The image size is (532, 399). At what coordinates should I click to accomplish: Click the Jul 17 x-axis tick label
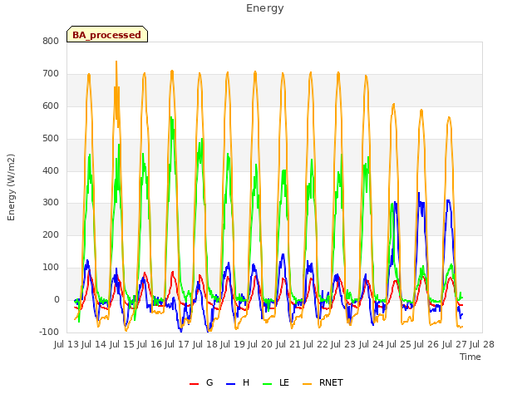tap(177, 344)
